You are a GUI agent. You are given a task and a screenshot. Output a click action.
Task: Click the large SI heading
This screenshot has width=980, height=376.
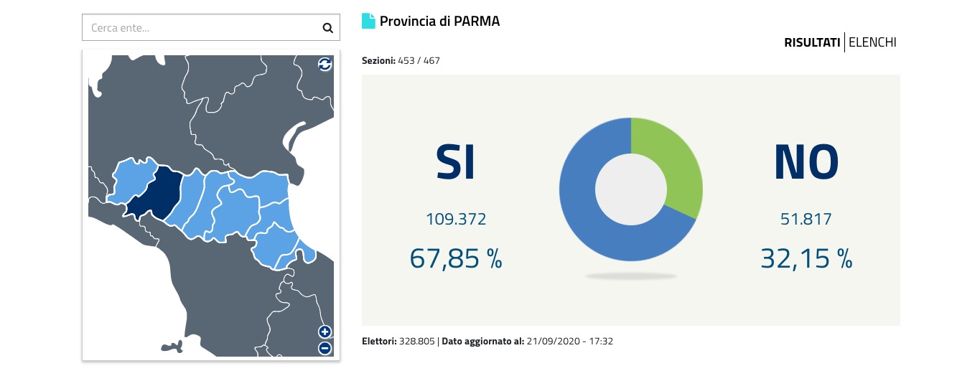455,162
